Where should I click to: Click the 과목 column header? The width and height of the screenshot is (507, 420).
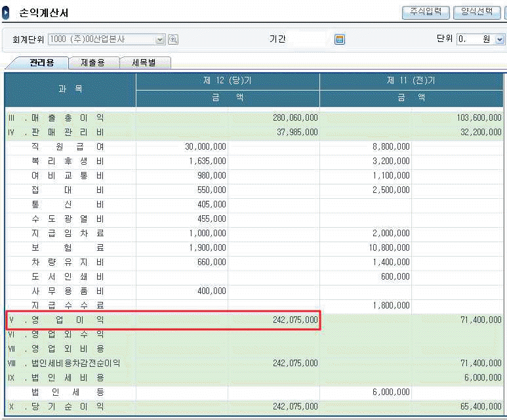(70, 89)
